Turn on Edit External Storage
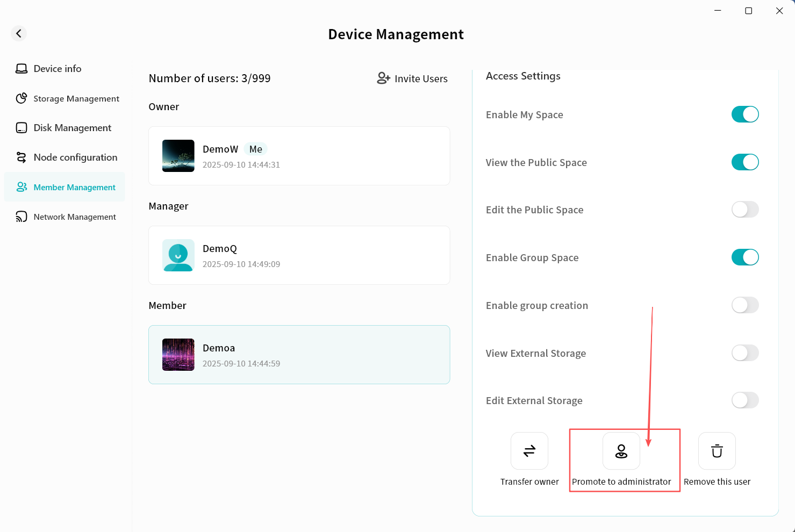The height and width of the screenshot is (532, 795). 745,400
